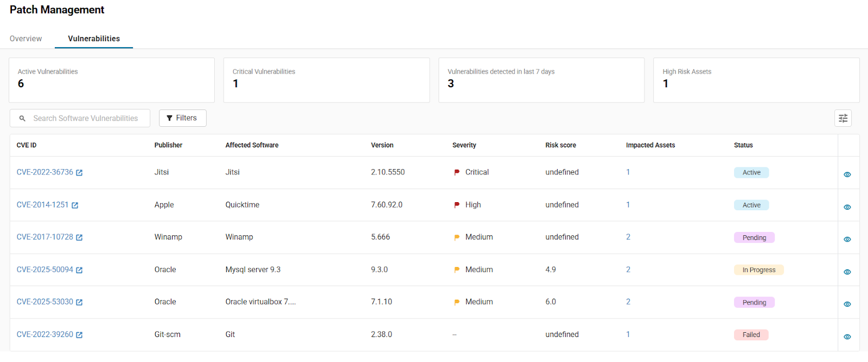Viewport: 868px width, 362px height.
Task: Open external link icon beside CVE-2022-36736
Action: click(x=79, y=173)
